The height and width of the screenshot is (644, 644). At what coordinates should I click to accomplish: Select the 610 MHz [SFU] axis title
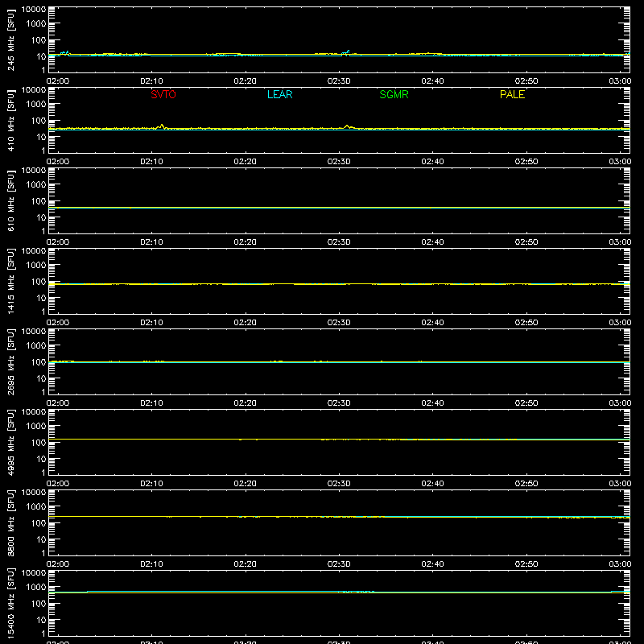click(x=11, y=200)
